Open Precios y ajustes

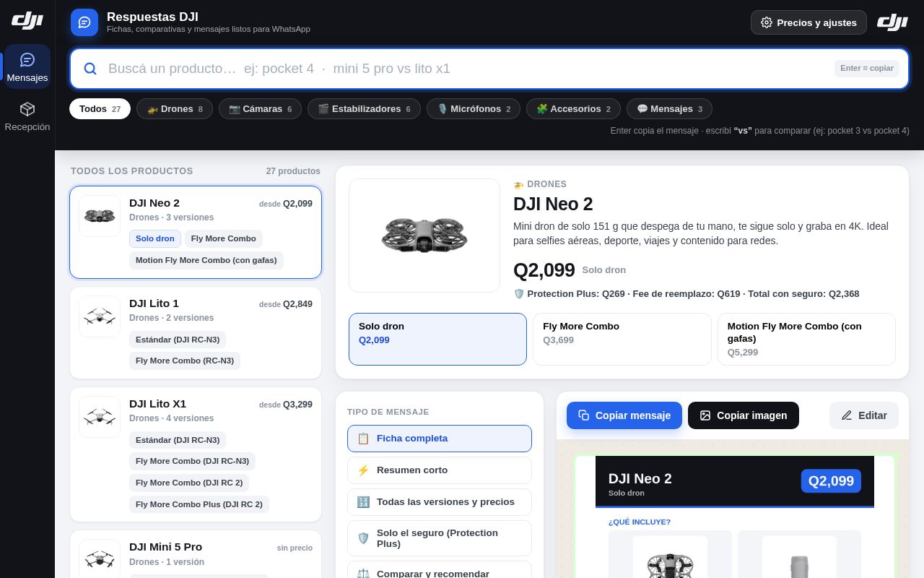point(808,22)
